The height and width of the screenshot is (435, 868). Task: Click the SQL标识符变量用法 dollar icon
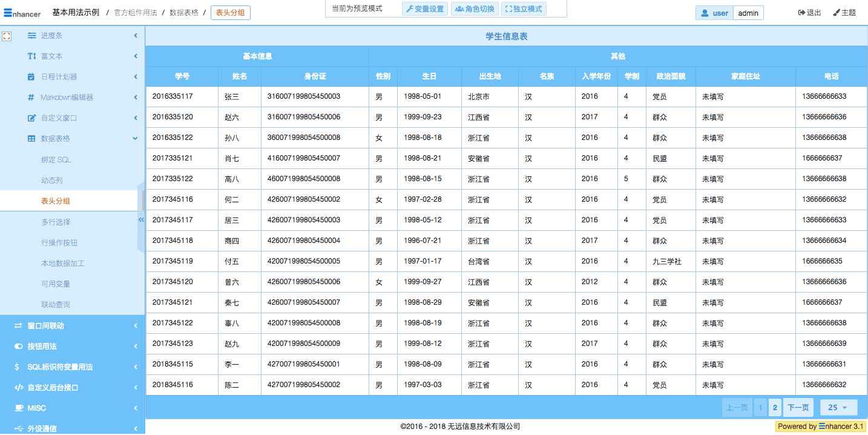(x=18, y=367)
